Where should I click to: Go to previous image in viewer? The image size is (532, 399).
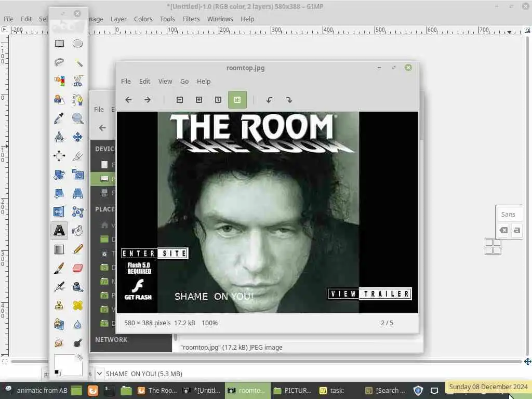128,100
